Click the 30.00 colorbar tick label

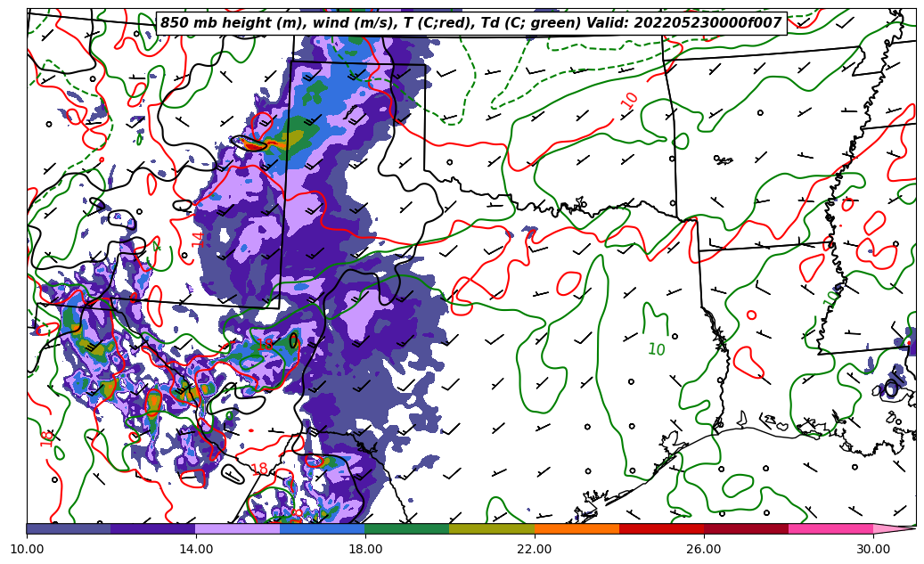pyautogui.click(x=873, y=550)
